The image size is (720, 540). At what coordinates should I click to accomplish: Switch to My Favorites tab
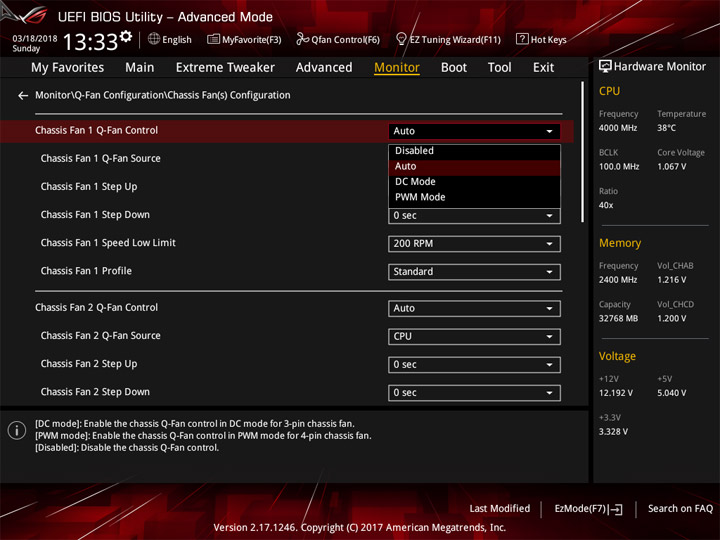click(68, 68)
